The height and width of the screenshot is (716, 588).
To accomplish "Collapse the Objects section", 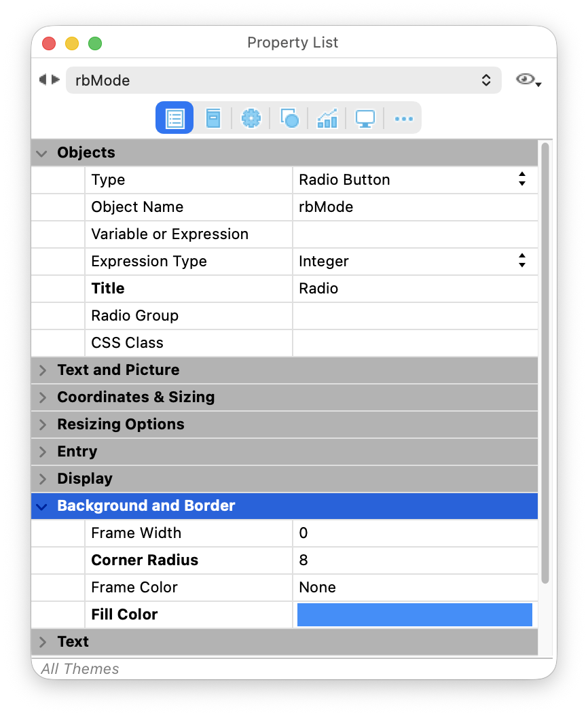I will (x=42, y=153).
